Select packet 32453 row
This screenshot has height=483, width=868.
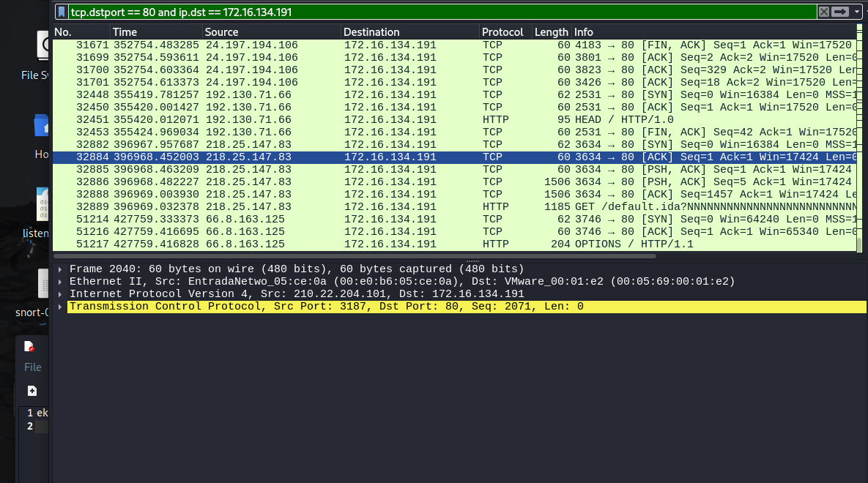click(x=454, y=132)
